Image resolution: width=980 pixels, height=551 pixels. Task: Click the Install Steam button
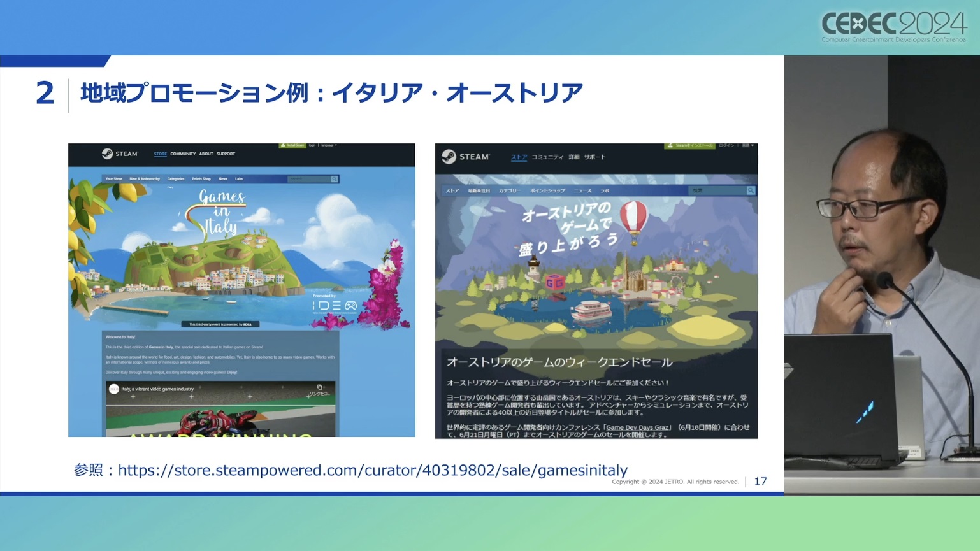click(x=292, y=145)
